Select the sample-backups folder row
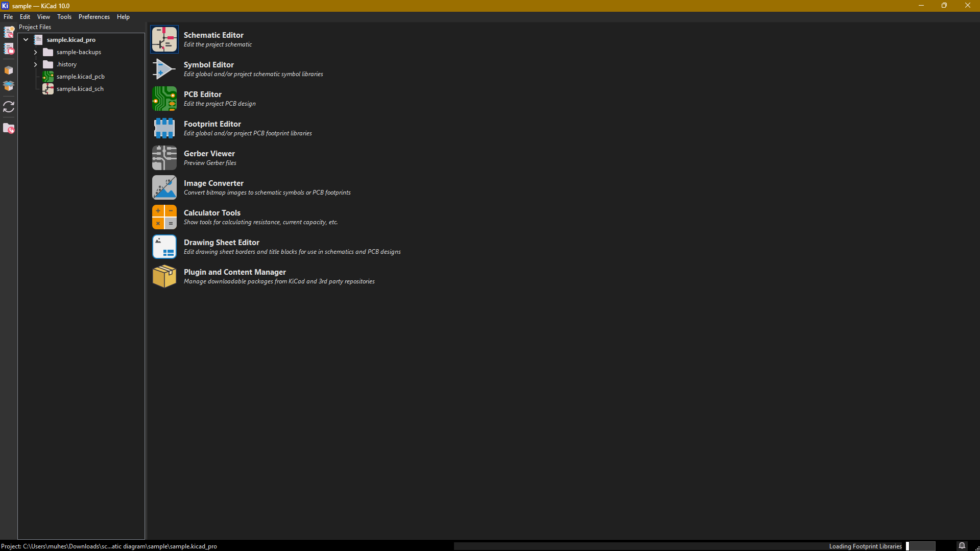Screen dimensions: 980x551 79,52
